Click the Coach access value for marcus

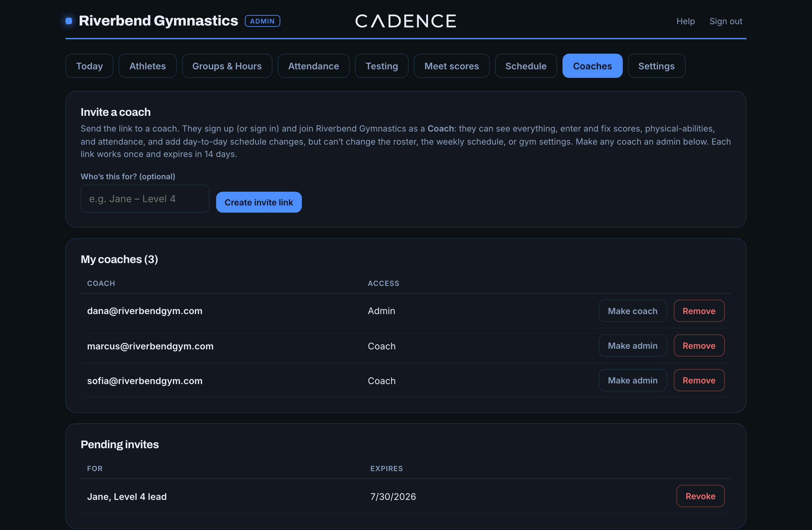tap(381, 346)
